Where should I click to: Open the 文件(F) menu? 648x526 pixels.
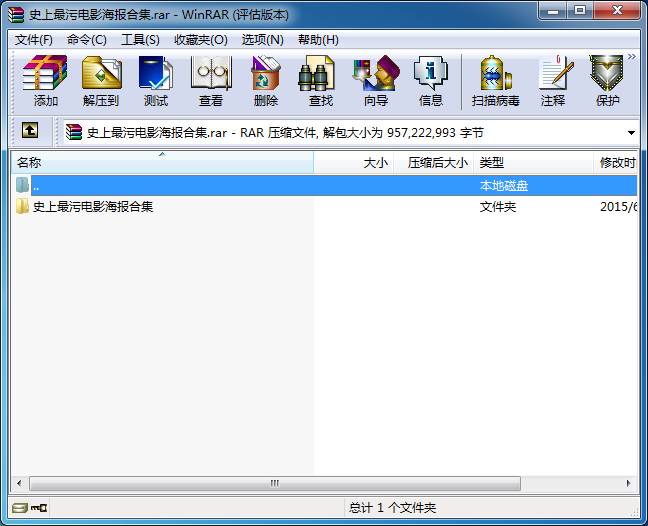(34, 40)
